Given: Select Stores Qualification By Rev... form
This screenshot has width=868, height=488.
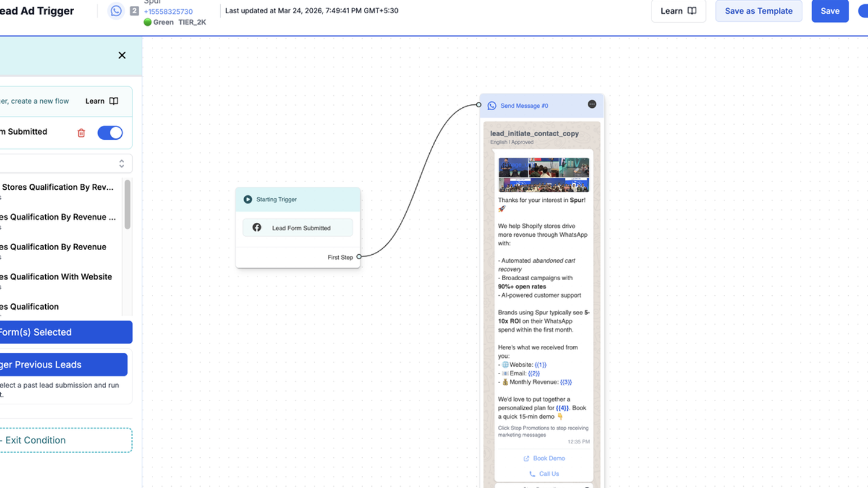Looking at the screenshot, I should coord(58,187).
